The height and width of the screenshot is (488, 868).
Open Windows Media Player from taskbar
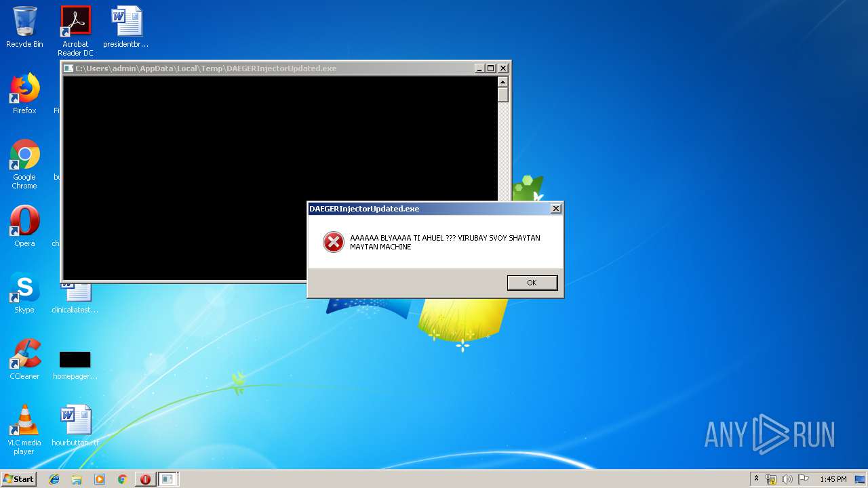click(x=100, y=479)
